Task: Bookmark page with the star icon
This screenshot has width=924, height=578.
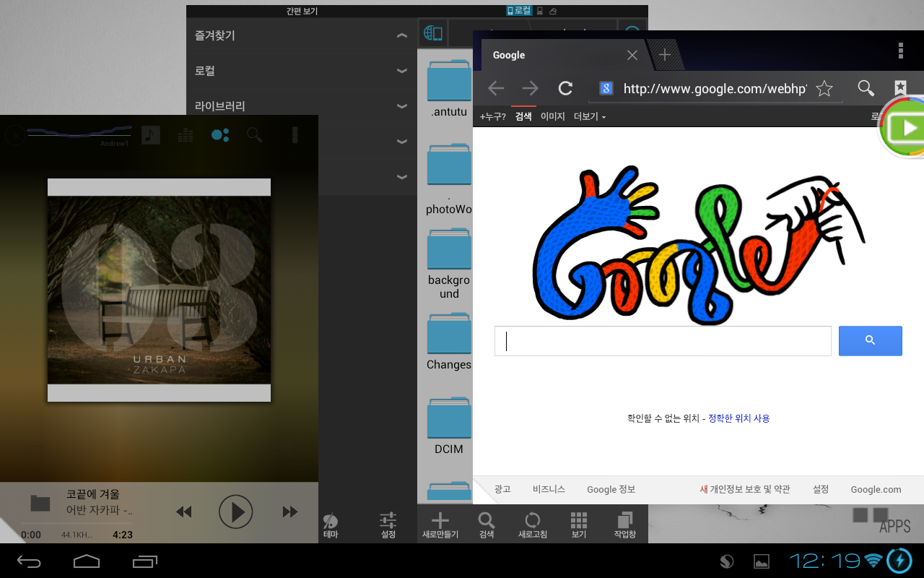Action: coord(824,88)
